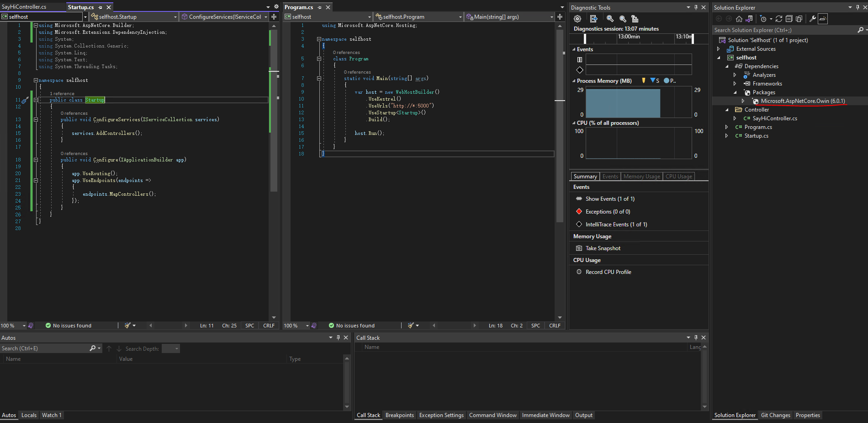
Task: Click the code cleanup broom in Program.cs status bar
Action: (x=411, y=326)
